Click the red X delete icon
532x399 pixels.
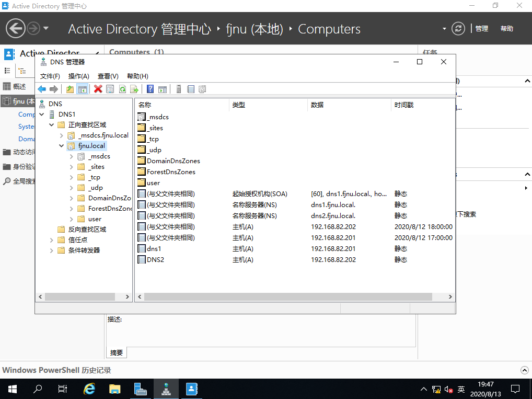98,89
